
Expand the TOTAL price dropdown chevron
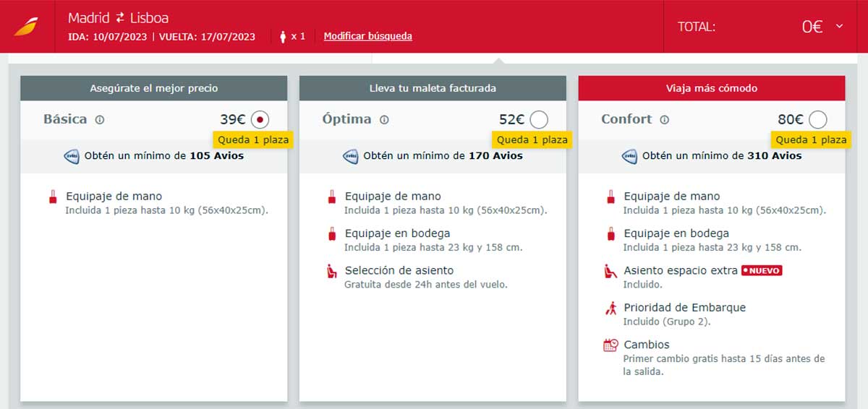[839, 26]
